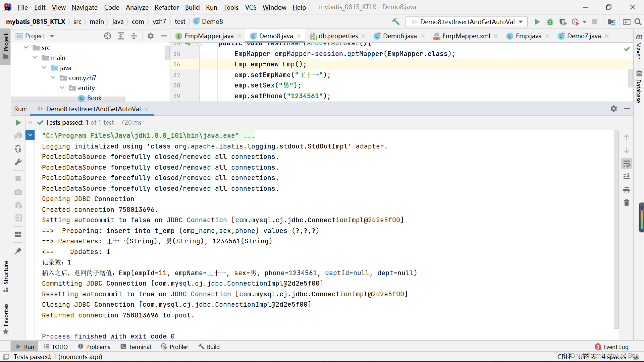Click Expand All icon in Project panel
The image size is (644, 362).
[x=121, y=36]
